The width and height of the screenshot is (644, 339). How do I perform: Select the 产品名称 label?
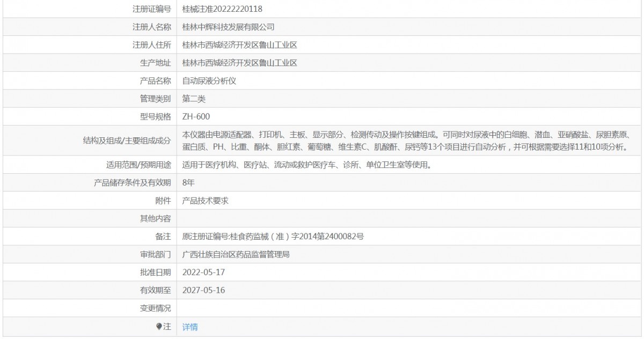pos(156,81)
